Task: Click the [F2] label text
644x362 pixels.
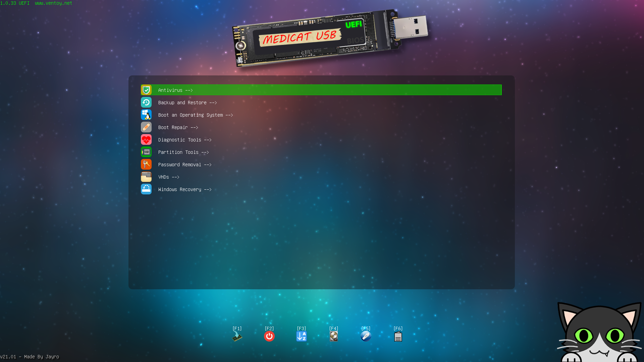Action: [x=269, y=328]
